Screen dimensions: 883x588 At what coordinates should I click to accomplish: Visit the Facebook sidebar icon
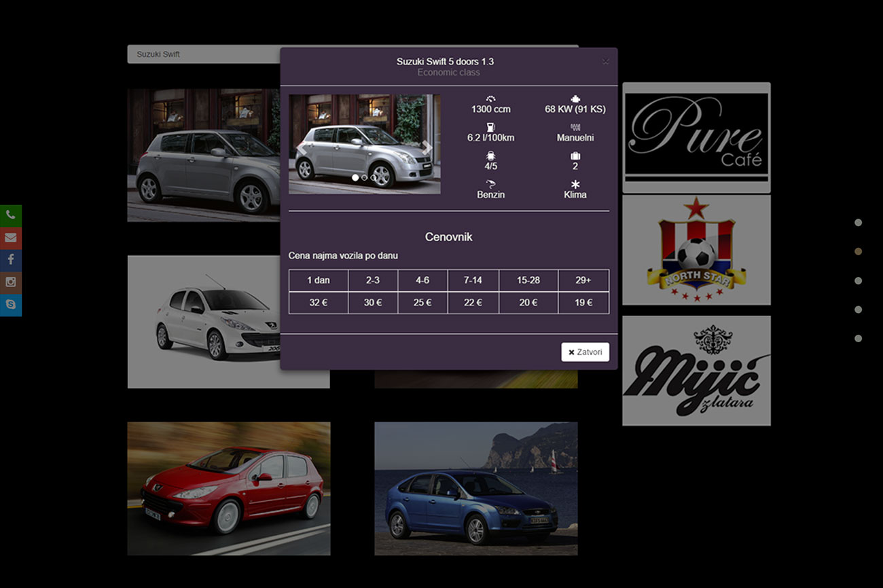coord(10,260)
